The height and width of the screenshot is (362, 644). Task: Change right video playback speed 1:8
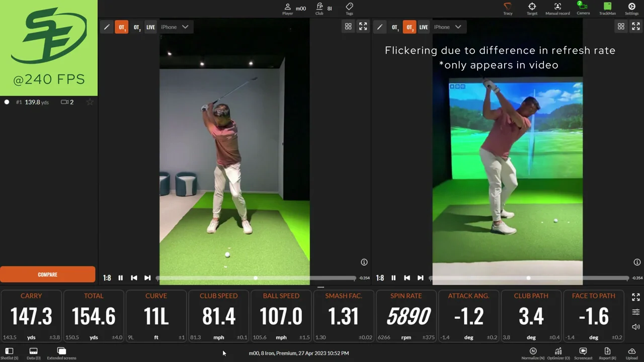380,278
